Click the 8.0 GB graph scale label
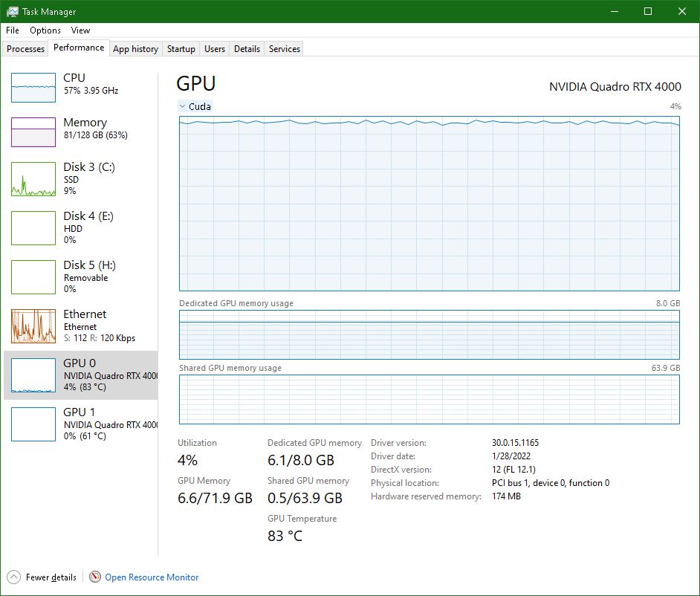 pyautogui.click(x=668, y=303)
